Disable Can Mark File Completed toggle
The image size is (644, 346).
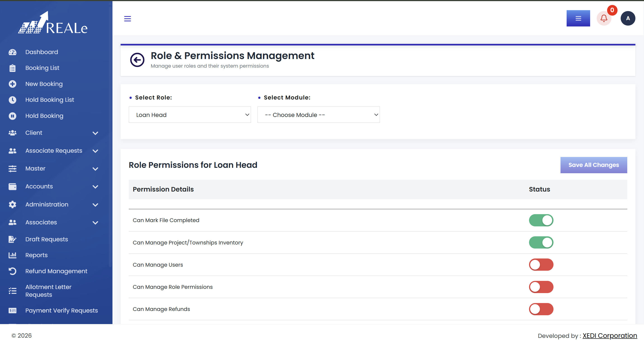[541, 220]
